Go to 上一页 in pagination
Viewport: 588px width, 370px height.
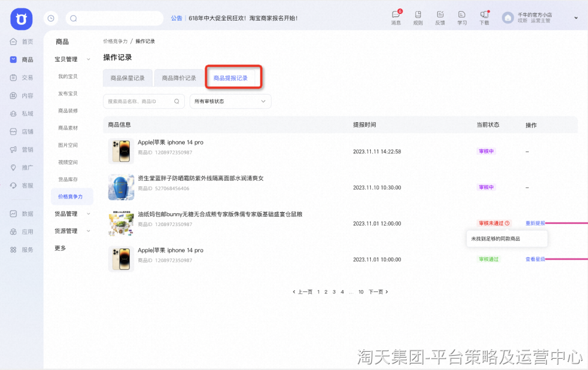point(302,292)
